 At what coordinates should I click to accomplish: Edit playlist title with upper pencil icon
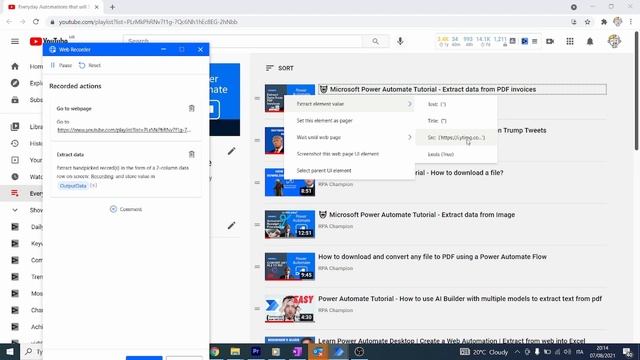tap(231, 151)
